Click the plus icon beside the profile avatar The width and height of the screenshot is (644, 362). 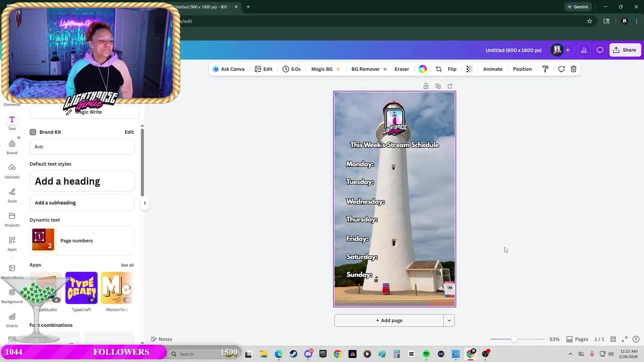tap(568, 50)
